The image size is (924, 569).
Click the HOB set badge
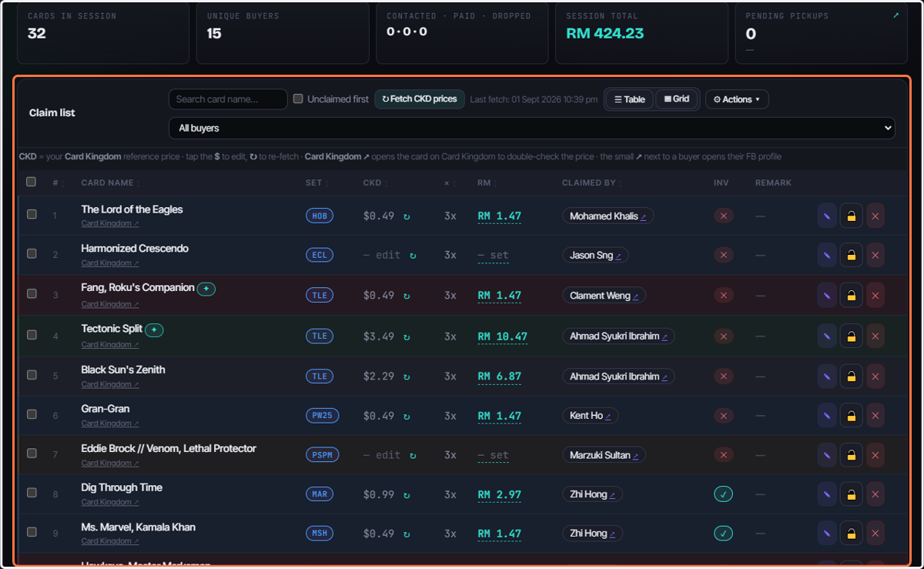coord(320,216)
